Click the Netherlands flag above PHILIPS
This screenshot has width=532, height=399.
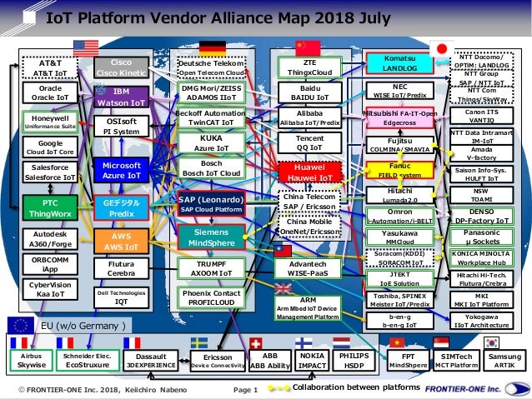click(x=342, y=343)
